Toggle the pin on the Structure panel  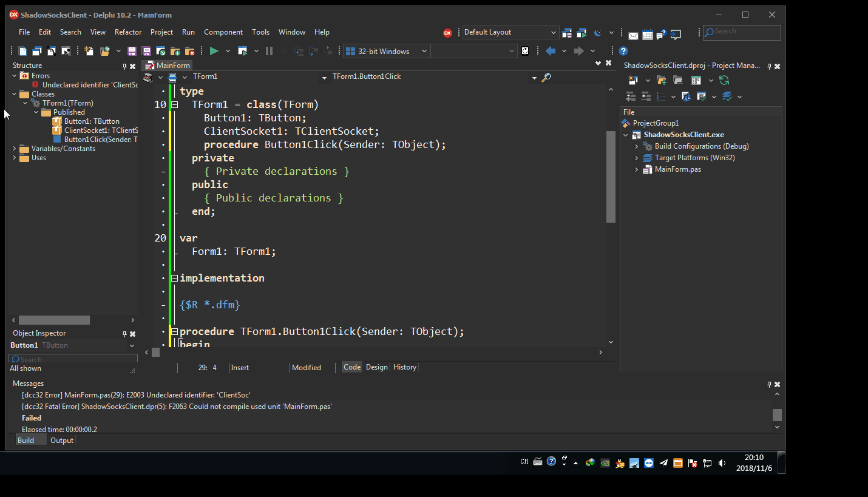pos(124,65)
